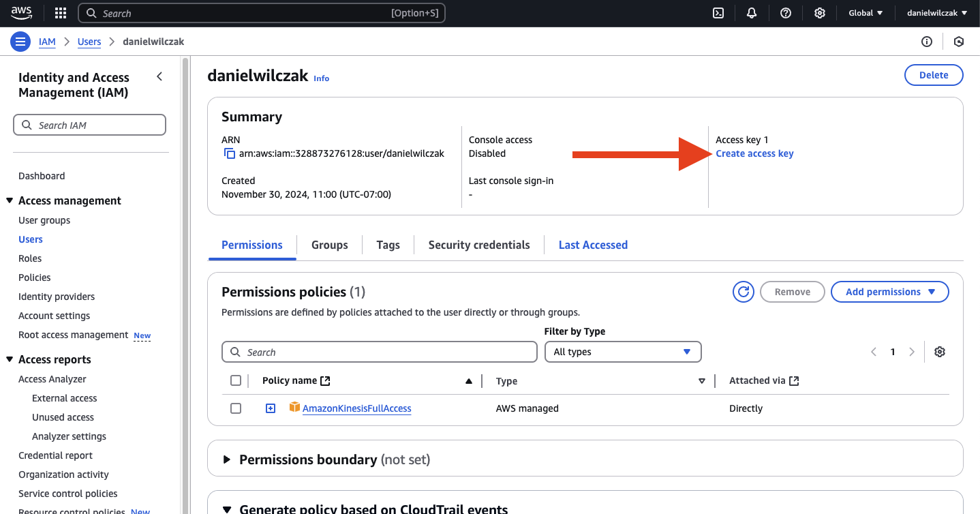Click the Delete user button
980x514 pixels.
pos(934,75)
